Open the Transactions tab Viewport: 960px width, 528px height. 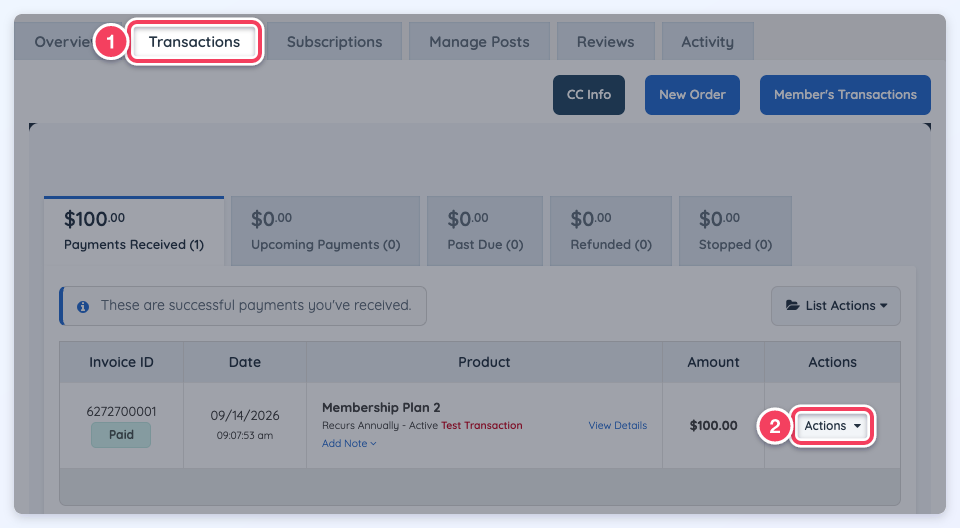pos(195,42)
